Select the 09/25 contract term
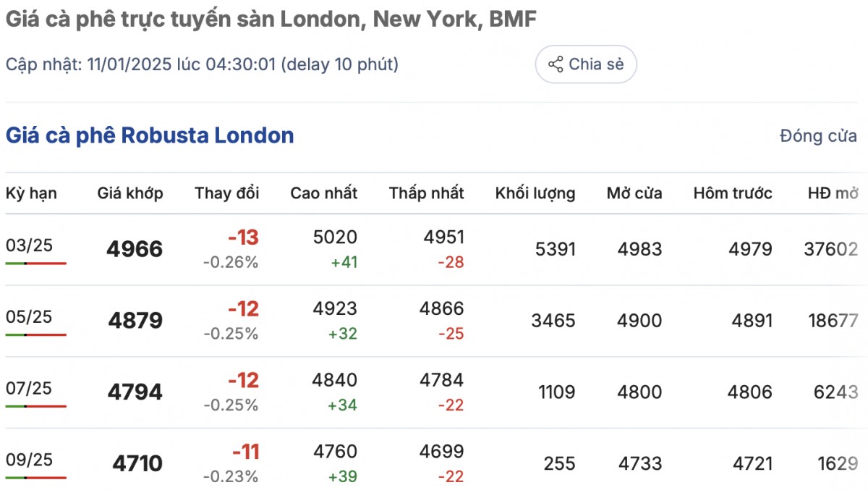Screen dimensions: 868x493 (x=30, y=460)
